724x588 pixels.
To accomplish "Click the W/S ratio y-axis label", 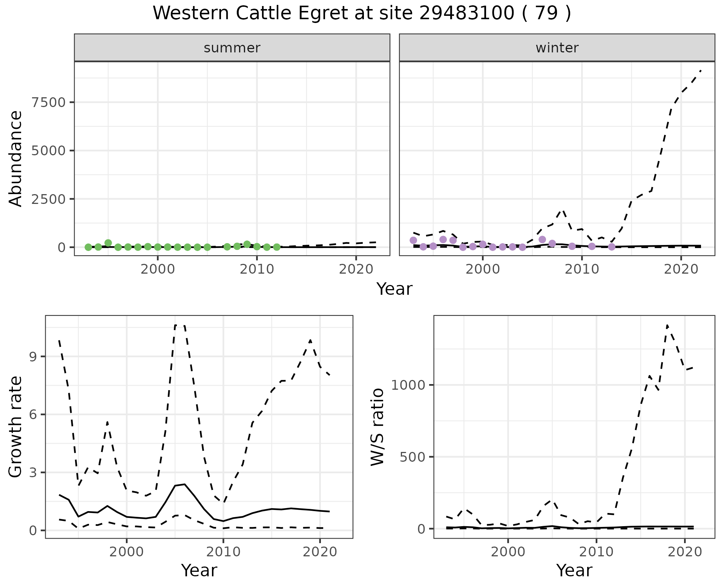I will (x=377, y=427).
